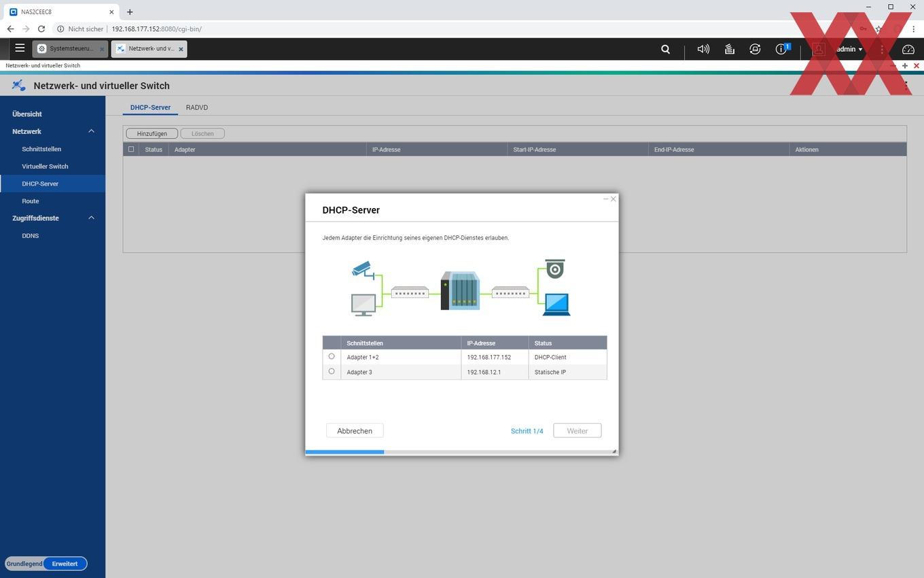This screenshot has width=924, height=578.
Task: Click the NAS device illustration
Action: pos(461,290)
